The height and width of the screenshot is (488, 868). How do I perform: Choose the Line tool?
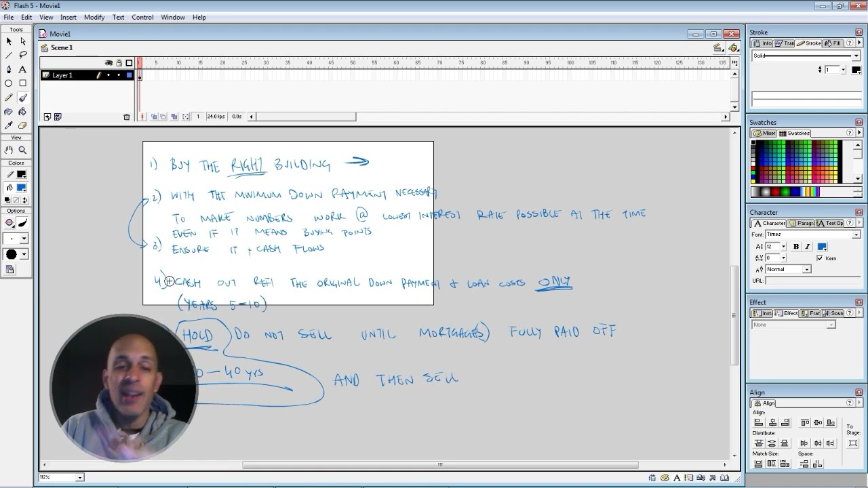(9, 55)
